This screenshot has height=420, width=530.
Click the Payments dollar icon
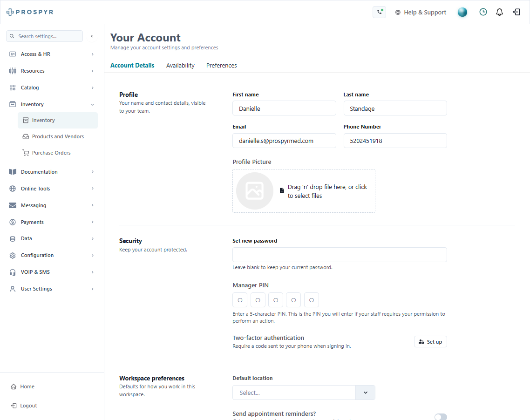pos(13,222)
